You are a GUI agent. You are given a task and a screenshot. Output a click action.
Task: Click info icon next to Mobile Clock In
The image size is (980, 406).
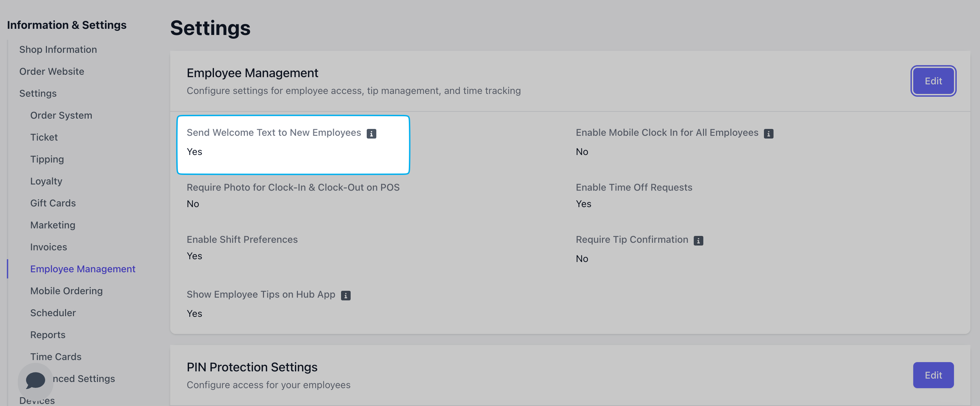768,133
